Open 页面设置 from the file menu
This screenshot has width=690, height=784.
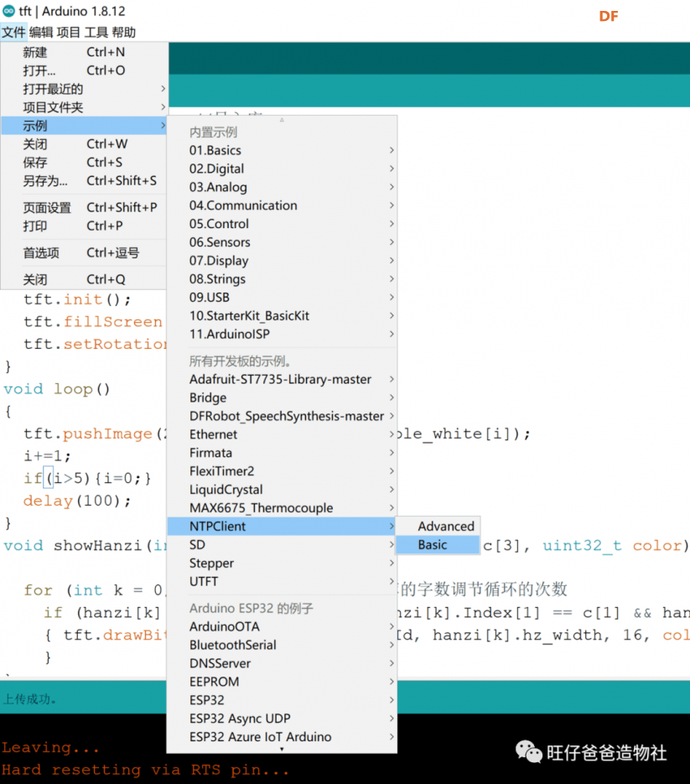(84, 207)
